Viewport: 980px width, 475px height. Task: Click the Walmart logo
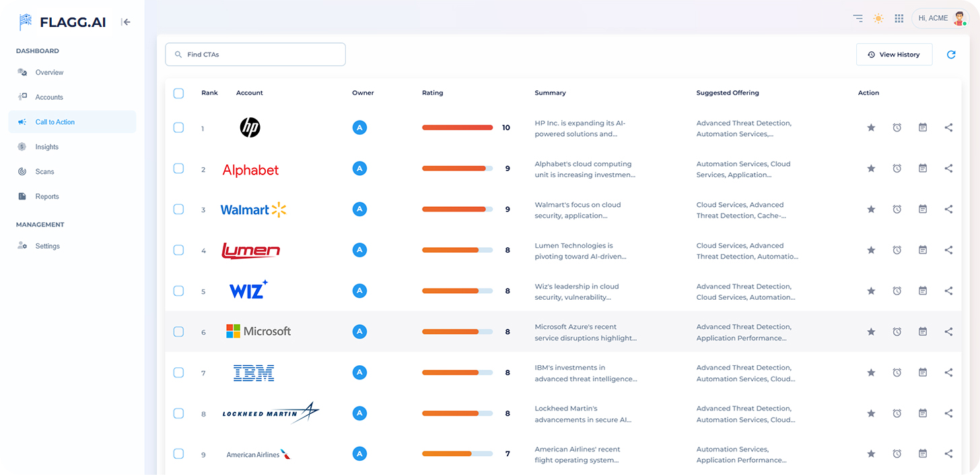[x=254, y=210]
